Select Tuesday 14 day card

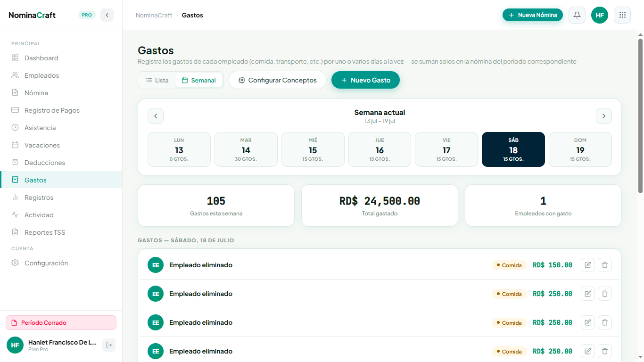click(246, 149)
